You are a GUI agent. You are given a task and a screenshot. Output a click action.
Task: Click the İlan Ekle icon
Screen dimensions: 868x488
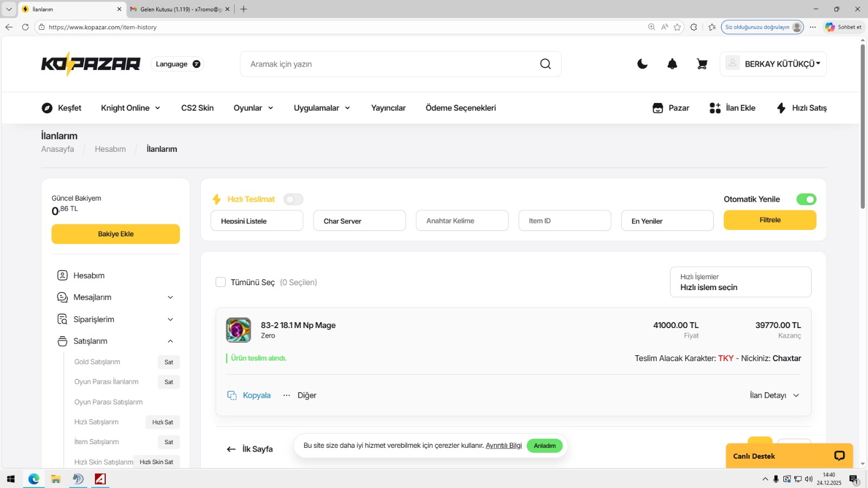coord(715,108)
